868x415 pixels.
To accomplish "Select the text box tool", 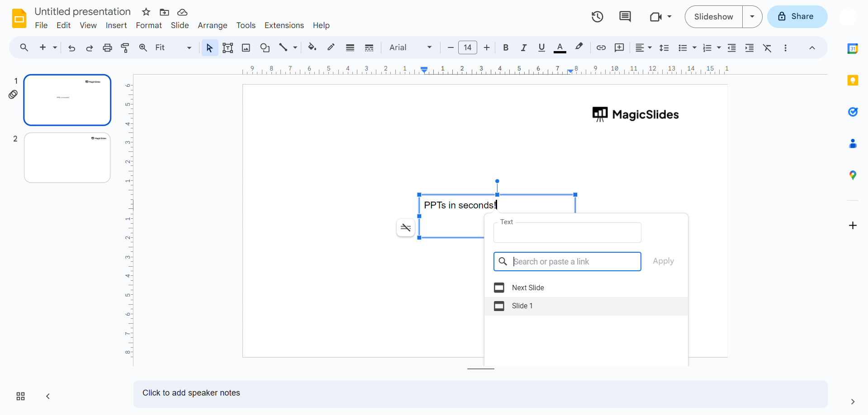I will (228, 47).
